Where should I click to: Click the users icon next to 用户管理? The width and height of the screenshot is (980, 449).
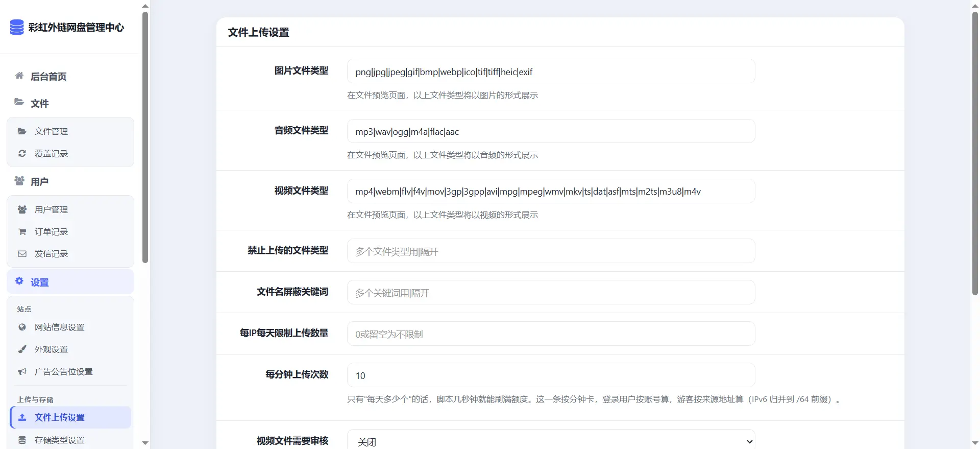pyautogui.click(x=22, y=209)
